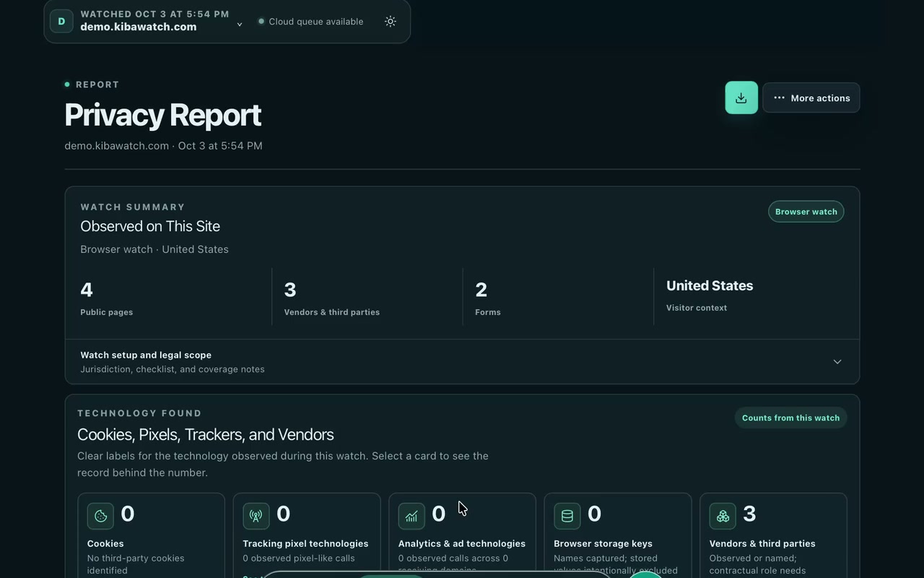Click the Browser watch badge

click(x=806, y=212)
